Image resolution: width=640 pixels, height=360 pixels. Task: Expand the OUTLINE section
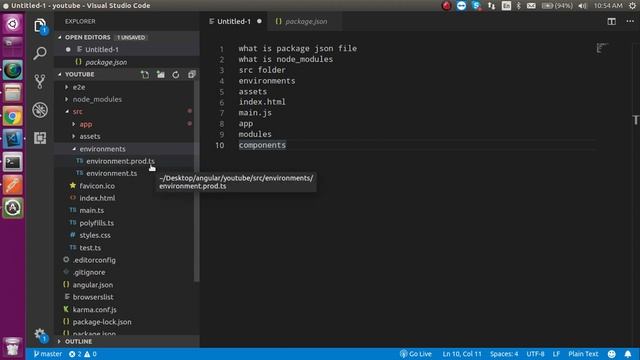pos(127,341)
